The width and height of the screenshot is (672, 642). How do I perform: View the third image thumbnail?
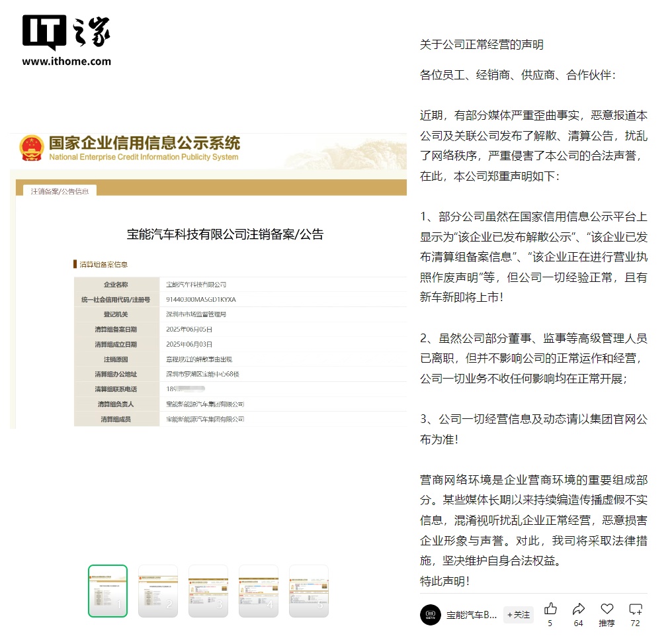pos(208,591)
